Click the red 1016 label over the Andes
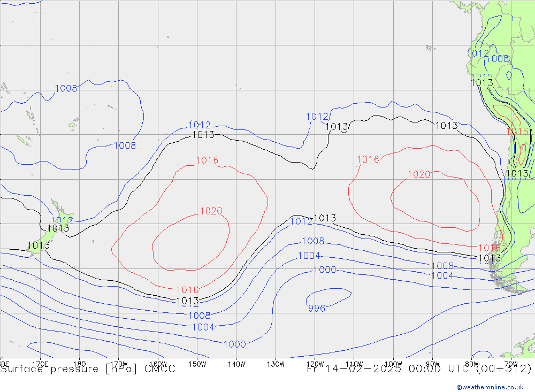 pos(517,132)
